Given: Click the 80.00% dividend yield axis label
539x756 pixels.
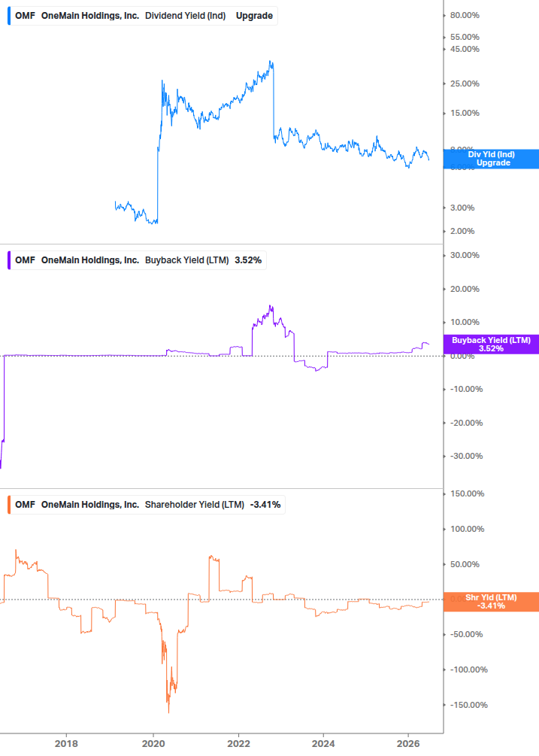Looking at the screenshot, I should click(x=465, y=16).
